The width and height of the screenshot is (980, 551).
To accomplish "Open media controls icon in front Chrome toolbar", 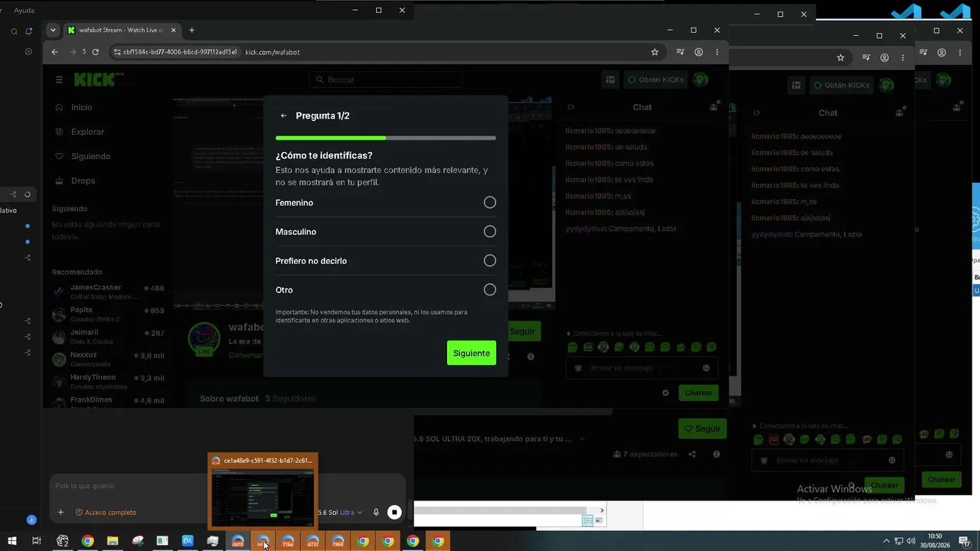I will (x=680, y=52).
